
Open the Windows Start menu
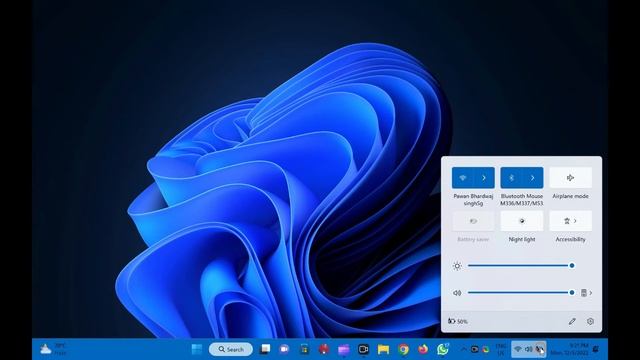click(x=197, y=349)
